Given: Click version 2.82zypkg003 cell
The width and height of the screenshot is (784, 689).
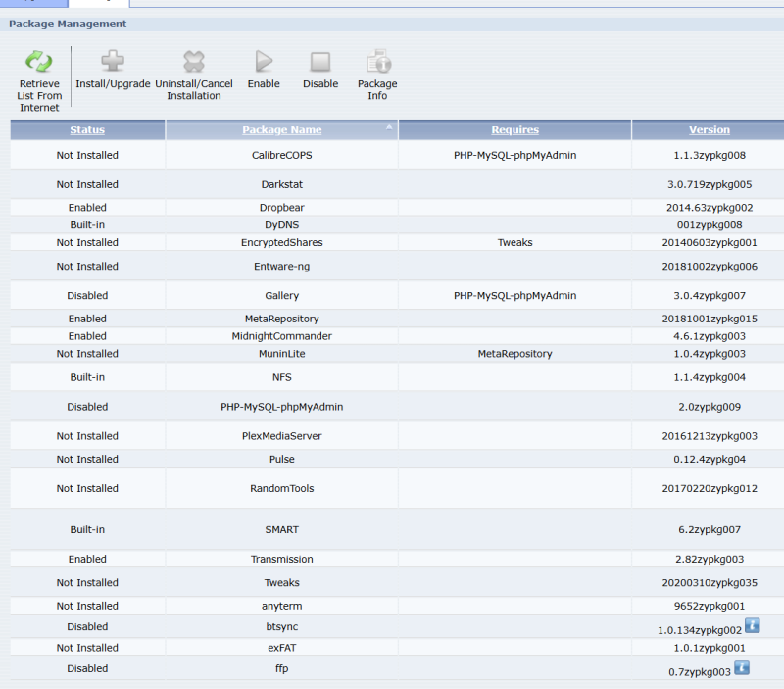Looking at the screenshot, I should pos(709,559).
